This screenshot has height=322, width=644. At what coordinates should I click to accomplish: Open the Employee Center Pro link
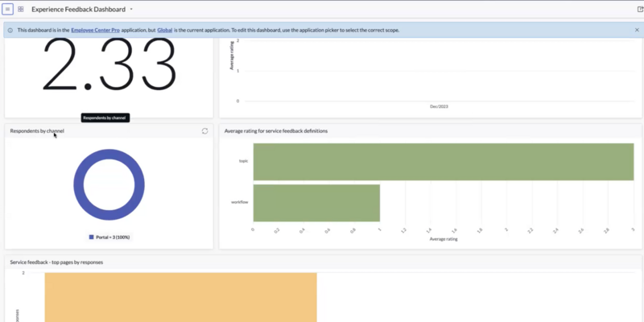click(x=95, y=30)
